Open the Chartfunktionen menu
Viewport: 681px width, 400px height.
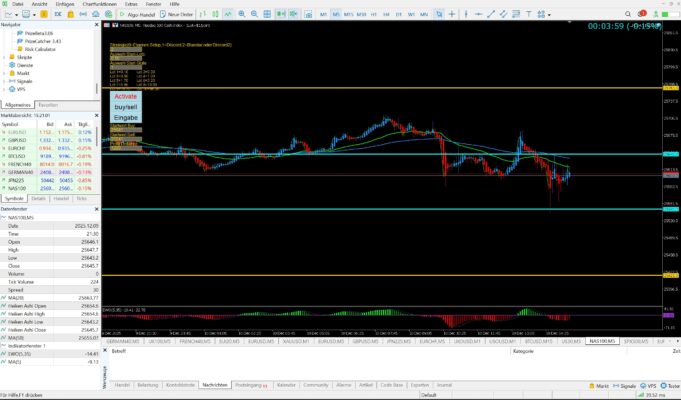tap(99, 4)
